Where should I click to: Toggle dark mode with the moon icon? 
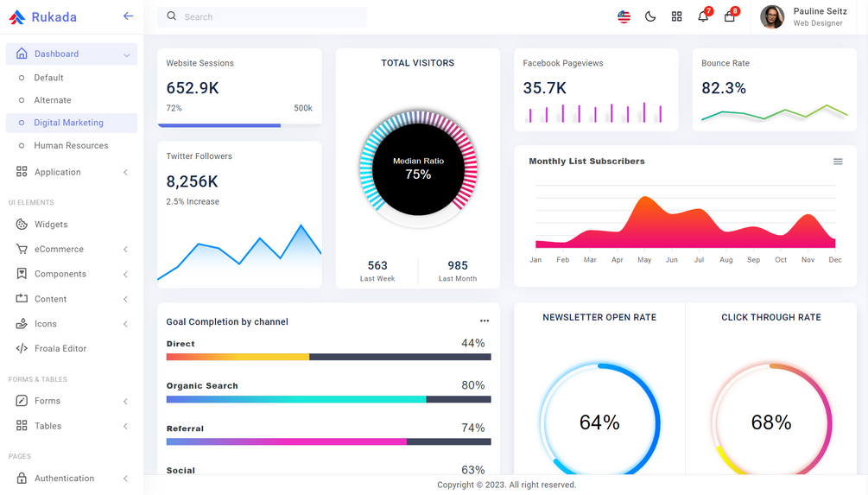point(650,16)
